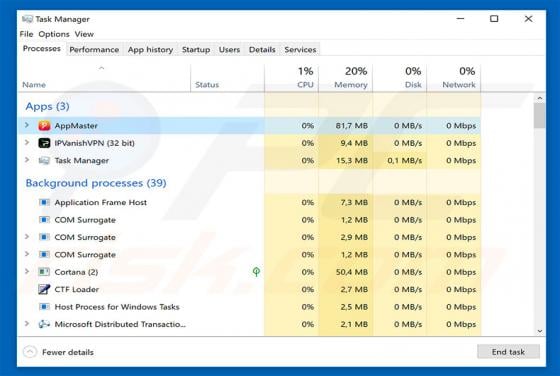This screenshot has height=376, width=560.
Task: Switch to the Performance tab
Action: [94, 50]
